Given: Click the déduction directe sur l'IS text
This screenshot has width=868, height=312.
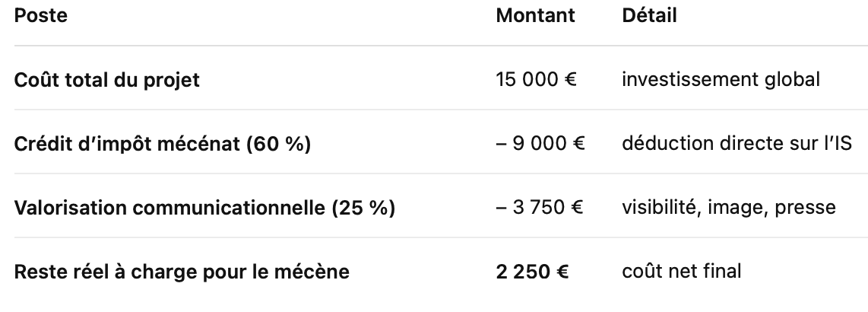Looking at the screenshot, I should click(736, 143).
